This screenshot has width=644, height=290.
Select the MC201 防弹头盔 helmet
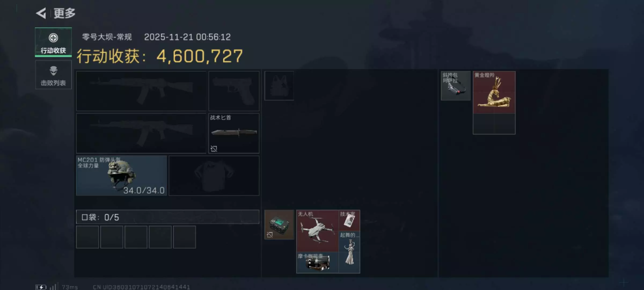click(x=122, y=176)
